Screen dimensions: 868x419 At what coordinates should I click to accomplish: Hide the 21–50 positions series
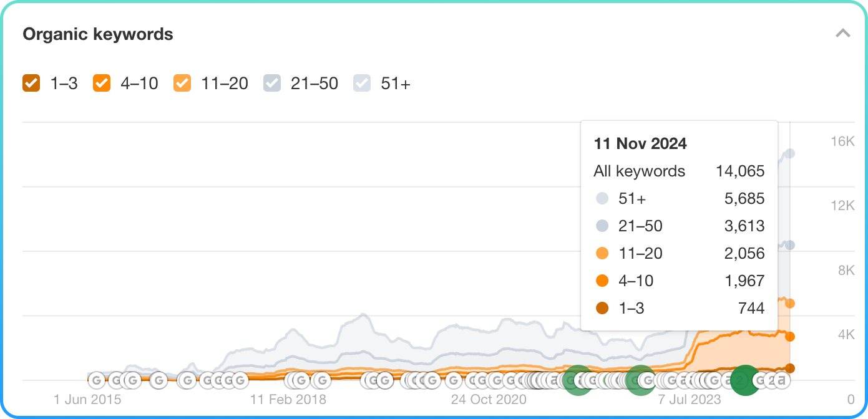pos(272,83)
